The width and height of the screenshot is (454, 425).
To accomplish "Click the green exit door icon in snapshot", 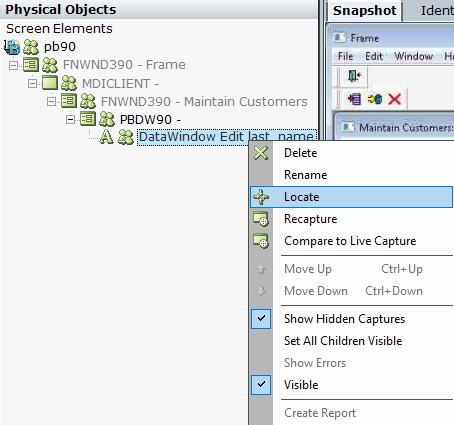I will pos(354,76).
